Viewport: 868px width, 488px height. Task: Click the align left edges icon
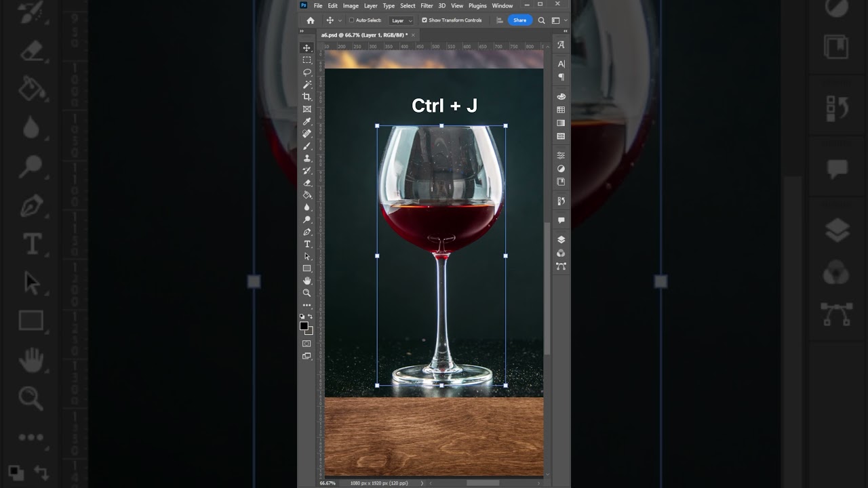[x=500, y=20]
